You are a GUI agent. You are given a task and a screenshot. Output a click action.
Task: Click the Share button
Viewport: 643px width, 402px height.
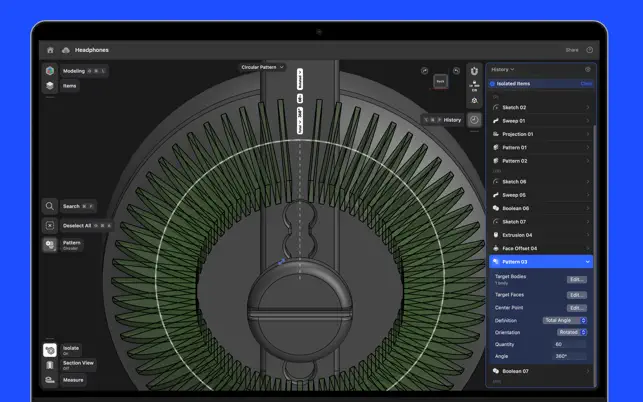tap(572, 50)
